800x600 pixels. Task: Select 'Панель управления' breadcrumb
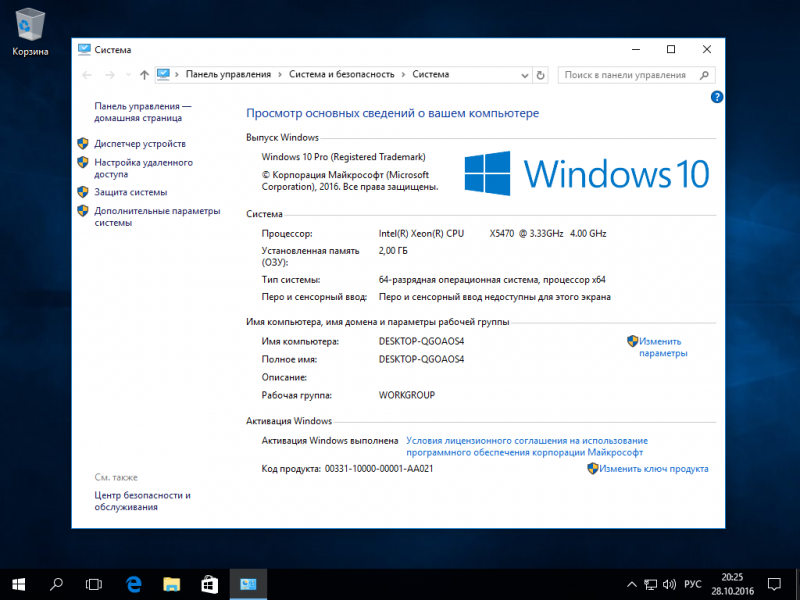point(228,74)
